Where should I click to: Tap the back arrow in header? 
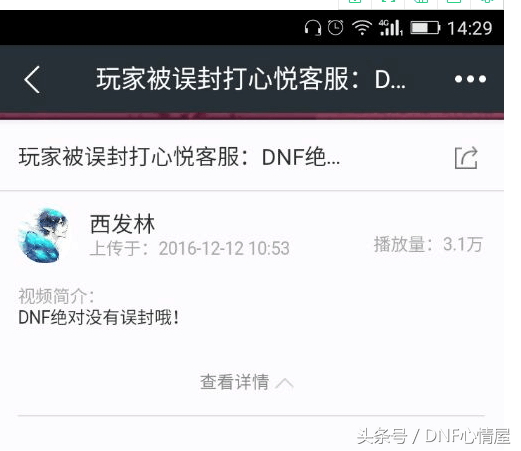tap(32, 79)
